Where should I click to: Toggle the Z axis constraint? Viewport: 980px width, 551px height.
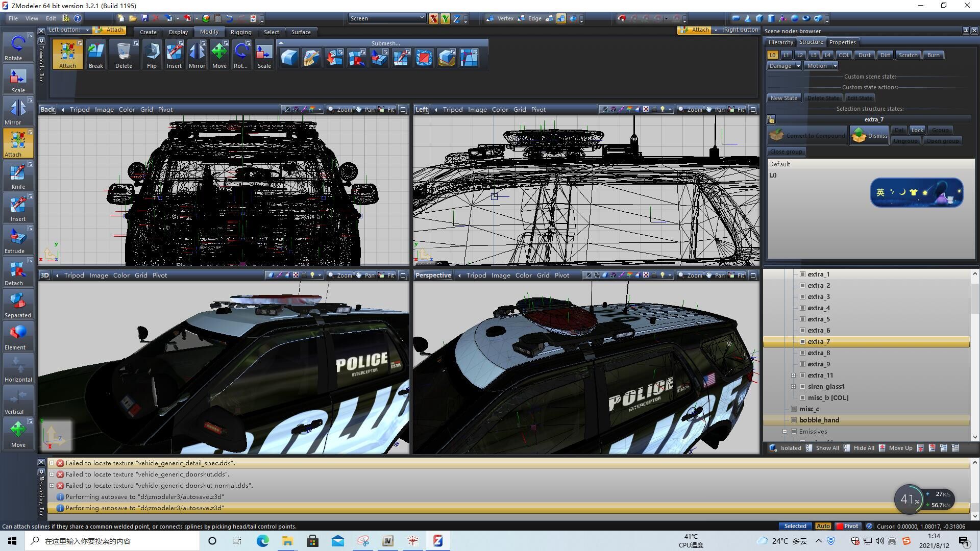point(457,18)
